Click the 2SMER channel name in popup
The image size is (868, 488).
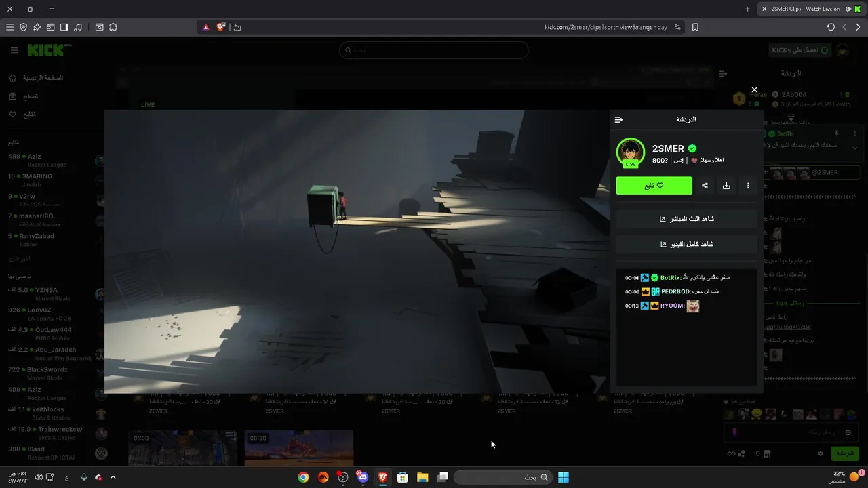tap(668, 148)
